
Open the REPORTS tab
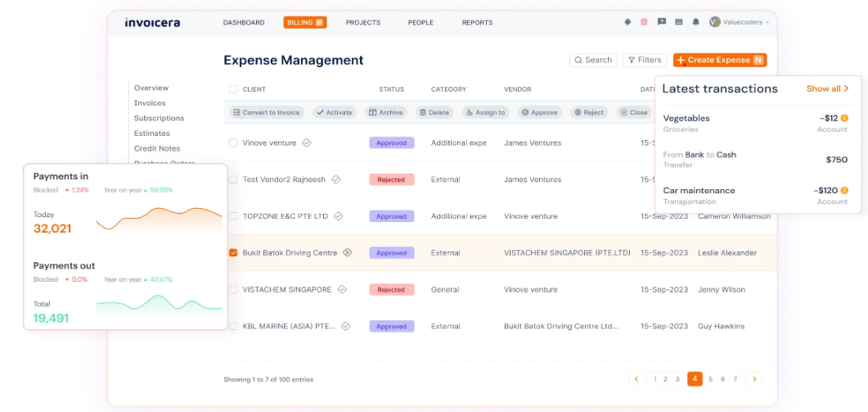[477, 23]
